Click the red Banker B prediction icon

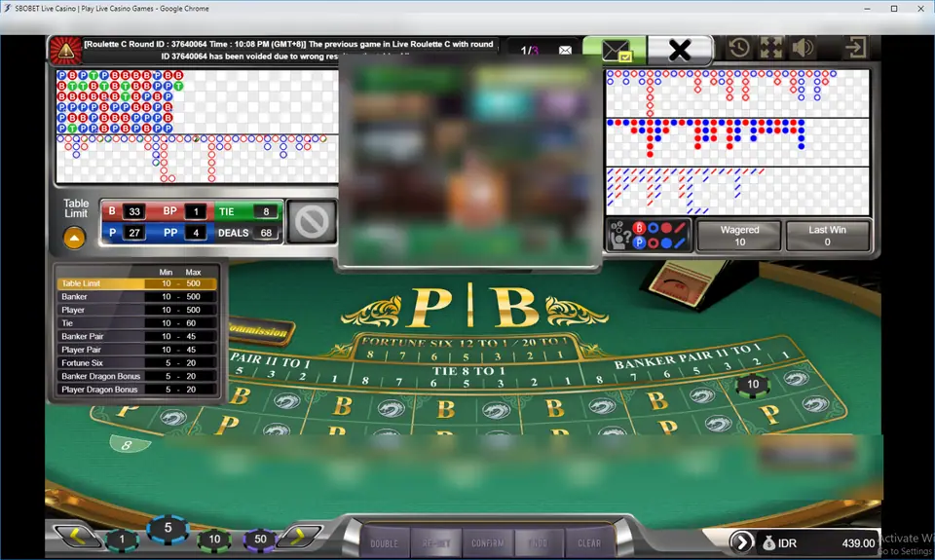[x=639, y=228]
